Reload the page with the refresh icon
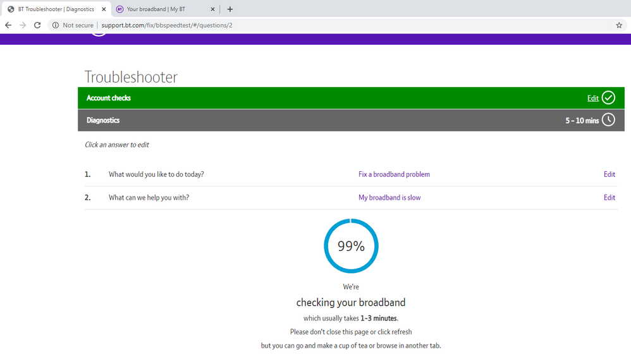 pyautogui.click(x=37, y=25)
